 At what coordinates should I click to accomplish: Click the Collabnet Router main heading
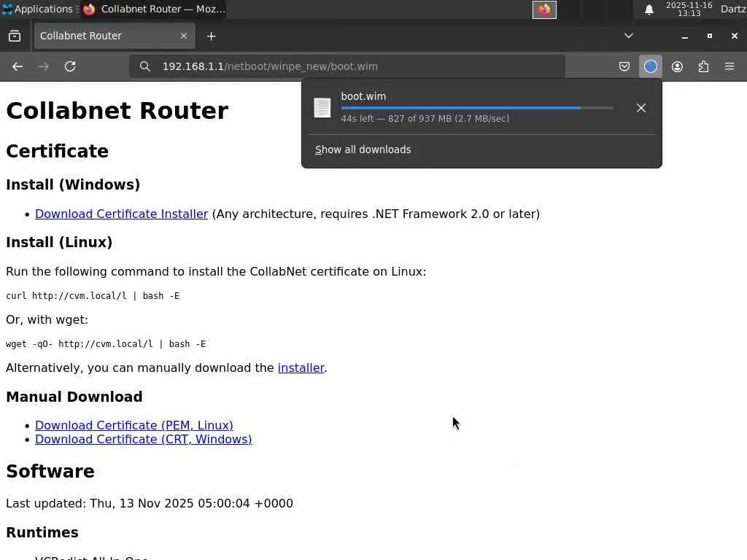coord(117,111)
